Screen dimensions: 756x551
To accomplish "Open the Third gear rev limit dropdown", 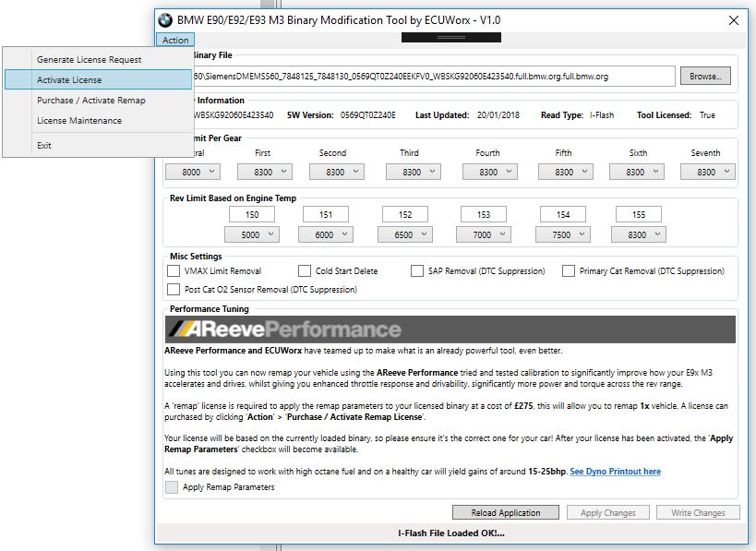I will point(414,172).
